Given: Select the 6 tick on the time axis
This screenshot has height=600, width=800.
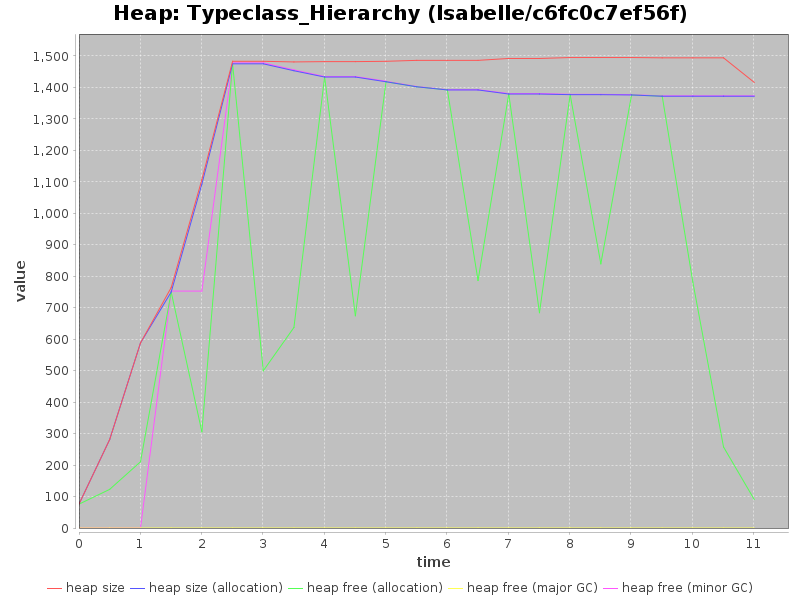Looking at the screenshot, I should 447,543.
